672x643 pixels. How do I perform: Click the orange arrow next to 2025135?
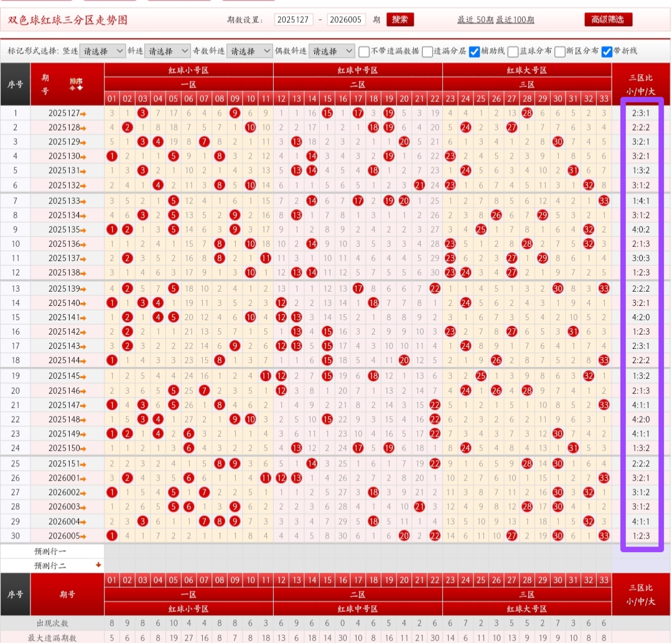click(84, 229)
